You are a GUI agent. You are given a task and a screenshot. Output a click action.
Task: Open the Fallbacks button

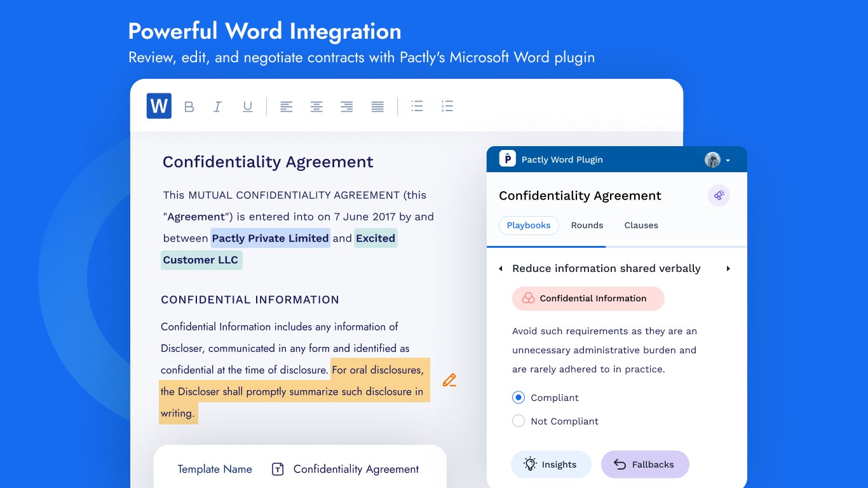click(645, 464)
